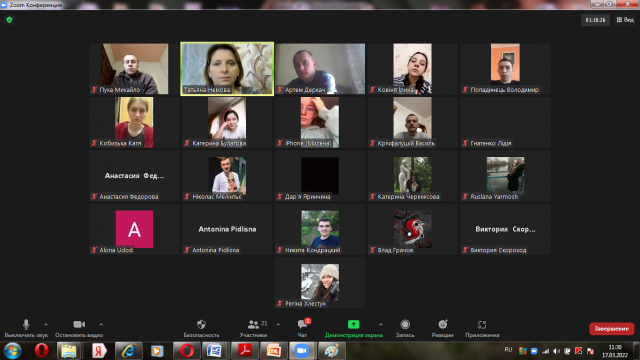This screenshot has width=640, height=360.
Task: Select iPhone (Милена) video tile
Action: (x=320, y=122)
